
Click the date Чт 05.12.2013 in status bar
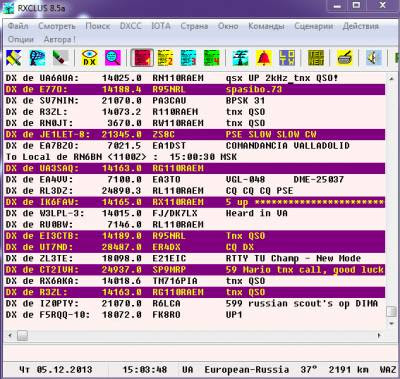point(56,369)
